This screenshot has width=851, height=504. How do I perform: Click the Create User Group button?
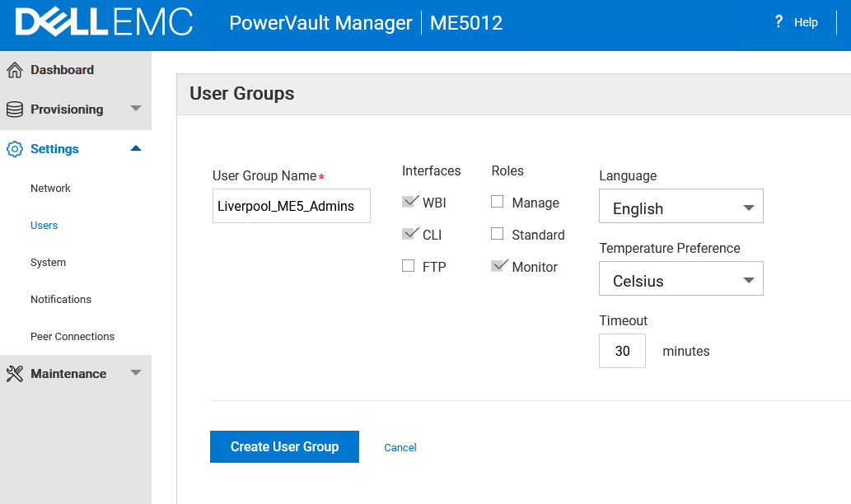(x=284, y=446)
